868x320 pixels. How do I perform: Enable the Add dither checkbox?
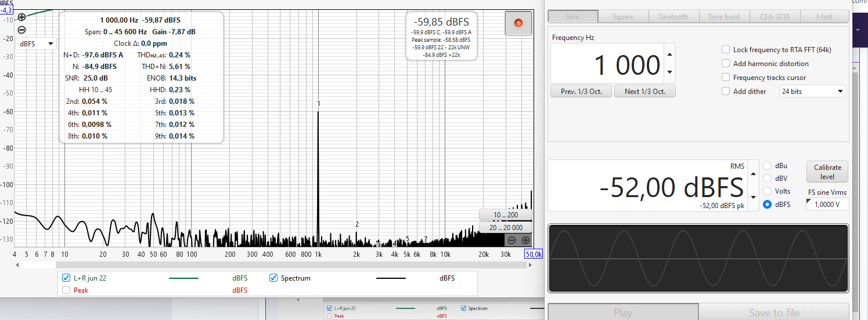pyautogui.click(x=725, y=91)
